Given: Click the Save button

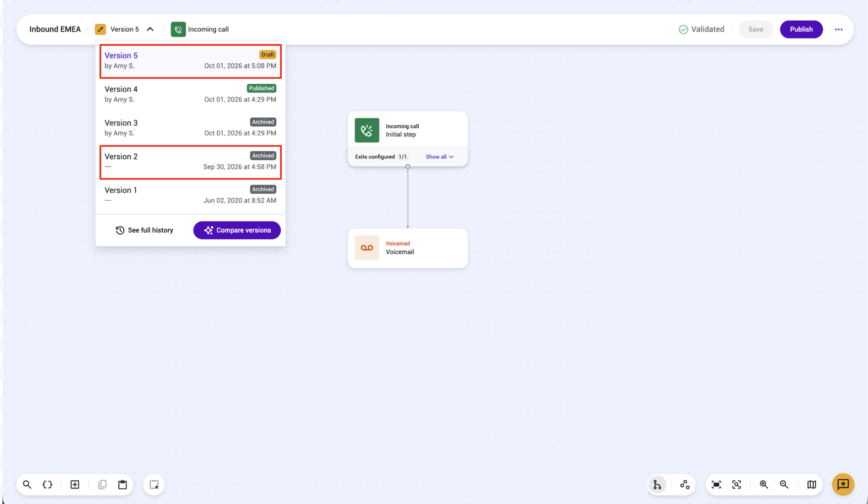Looking at the screenshot, I should 756,29.
